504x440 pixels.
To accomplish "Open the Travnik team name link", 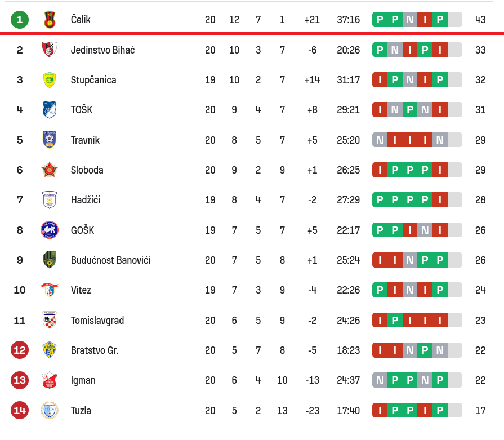I will point(85,140).
